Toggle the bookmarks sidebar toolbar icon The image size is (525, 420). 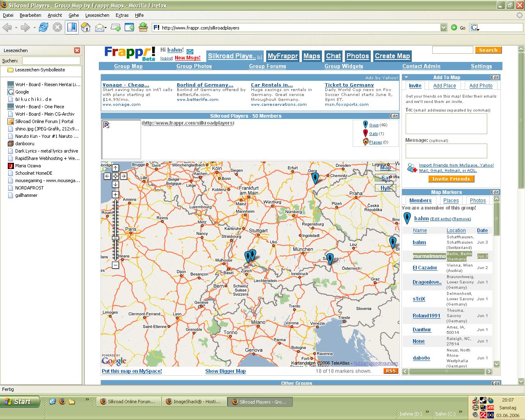(x=72, y=27)
